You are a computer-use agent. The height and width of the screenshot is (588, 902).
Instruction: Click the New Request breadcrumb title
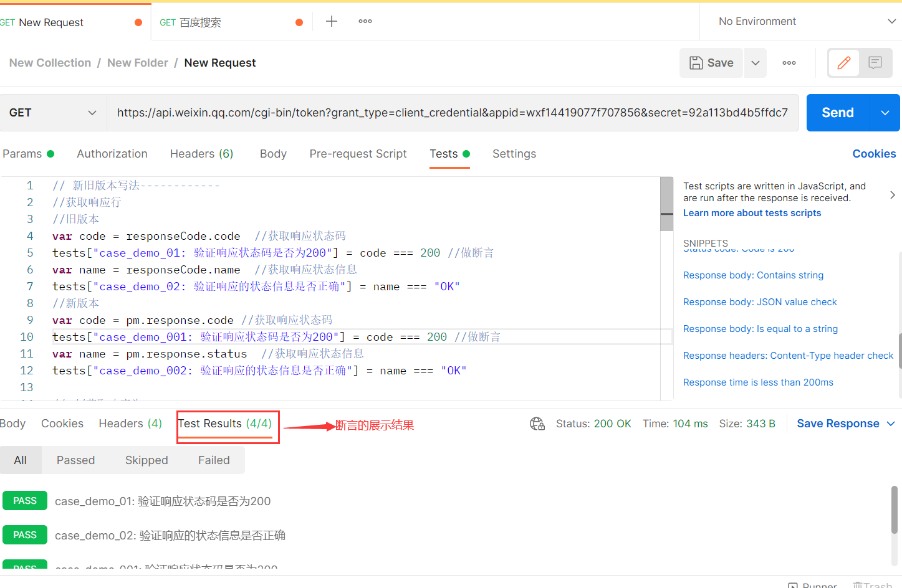220,63
